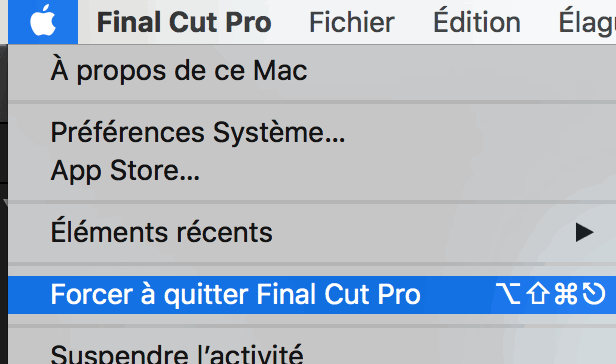The width and height of the screenshot is (616, 364).
Task: Click the Command symbol in the force-quit shortcut
Action: click(x=566, y=294)
